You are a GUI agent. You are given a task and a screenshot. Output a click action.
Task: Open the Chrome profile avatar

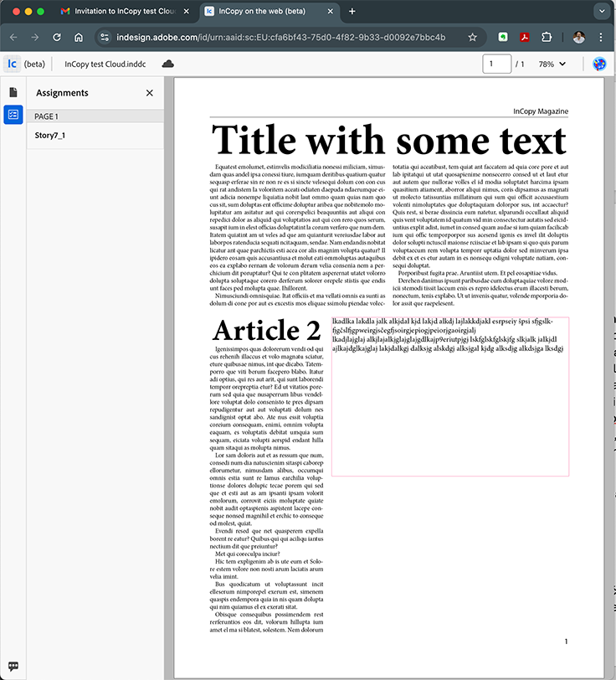pyautogui.click(x=578, y=38)
